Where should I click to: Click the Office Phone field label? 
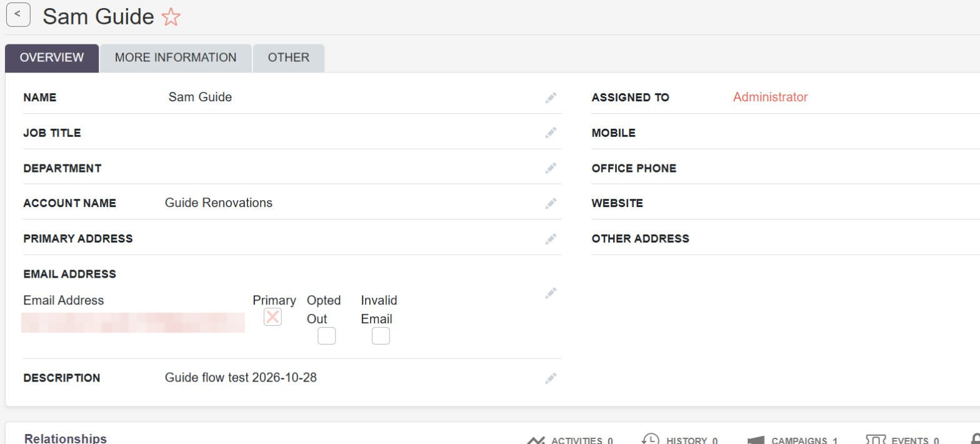[x=634, y=168]
